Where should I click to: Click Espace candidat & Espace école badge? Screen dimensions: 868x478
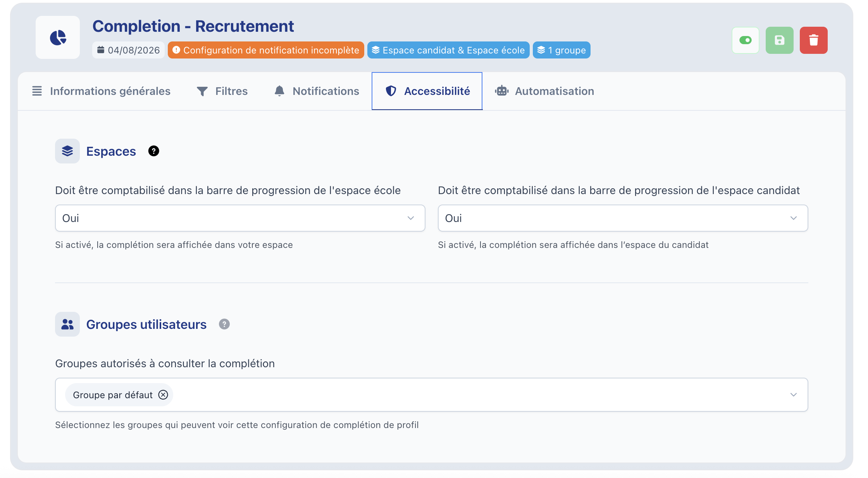tap(448, 50)
